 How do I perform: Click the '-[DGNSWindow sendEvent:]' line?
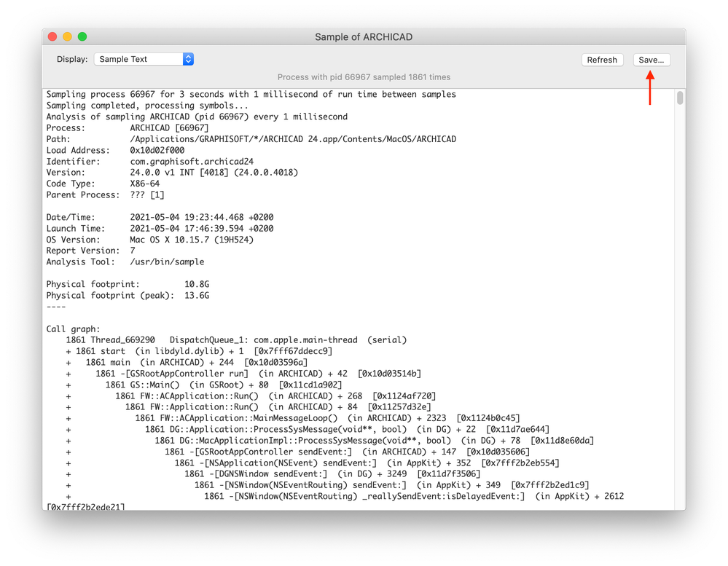point(273,473)
